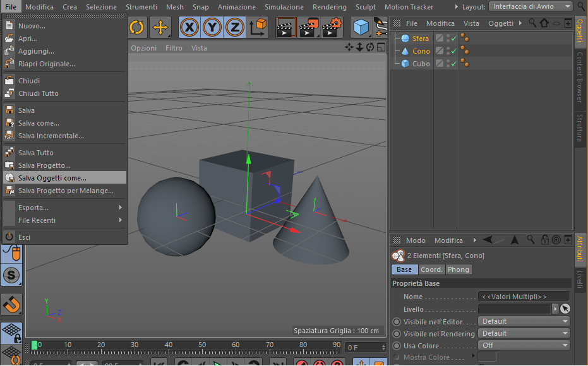Click Render to Picture Viewer icon
Viewport: 588px width, 366px height.
pos(309,27)
